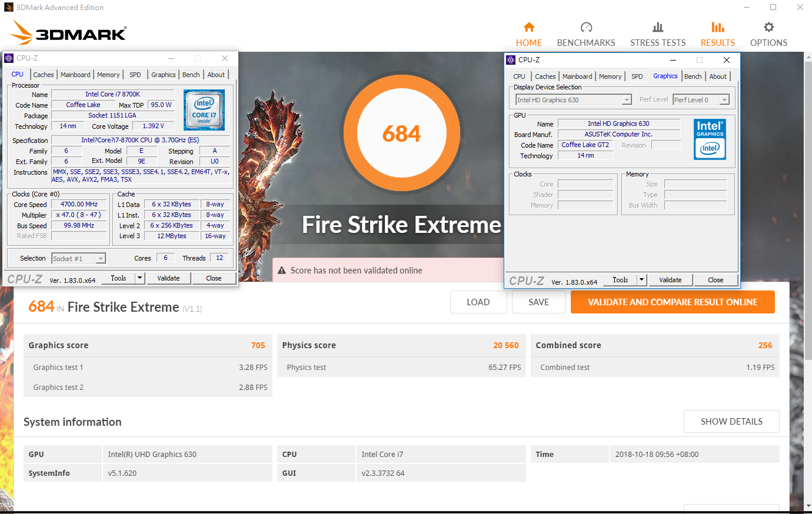Click the SHOW DETAILS button

(731, 422)
